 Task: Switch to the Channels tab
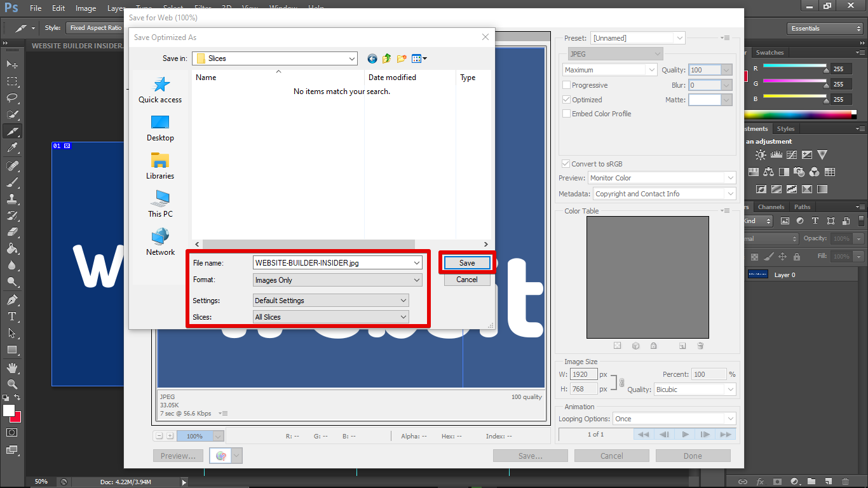771,207
